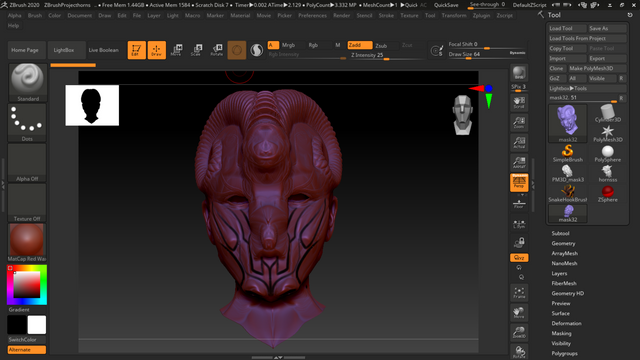This screenshot has width=640, height=360.
Task: Open the Preferences menu
Action: (312, 16)
